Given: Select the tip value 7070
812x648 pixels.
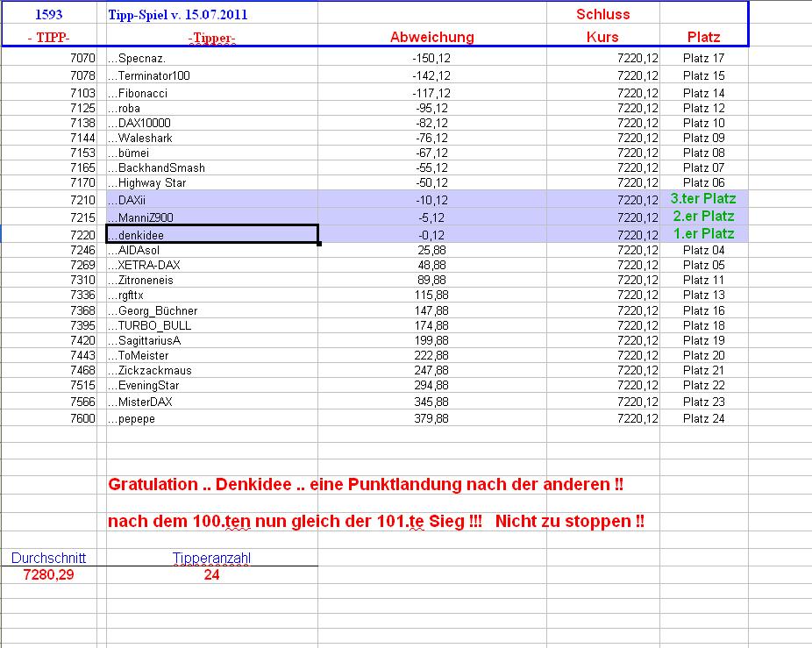Looking at the screenshot, I should click(x=49, y=58).
